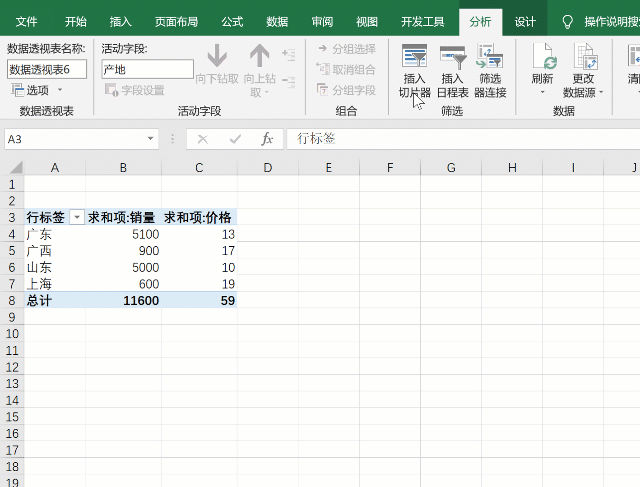Select the total cell 11600

(123, 300)
